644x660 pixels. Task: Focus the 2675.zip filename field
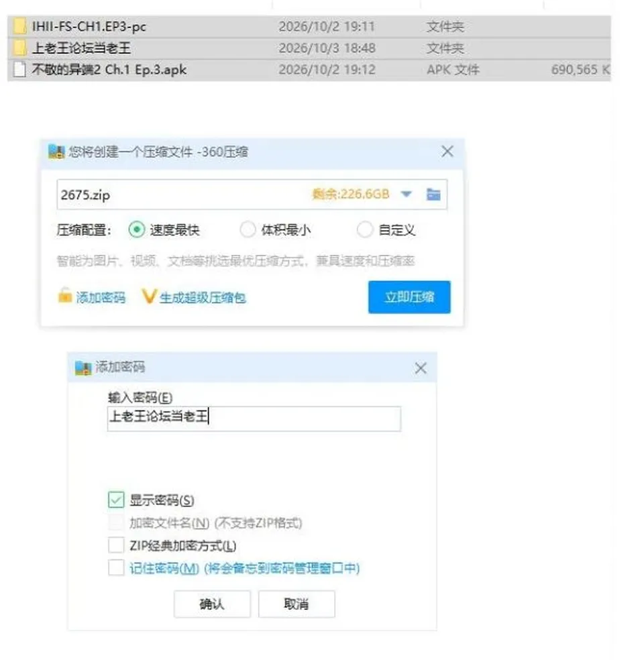tap(252, 195)
